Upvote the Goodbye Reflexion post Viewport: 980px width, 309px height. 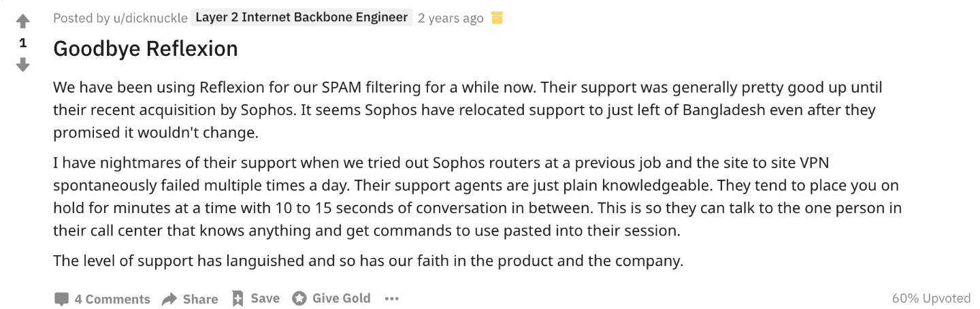[23, 22]
